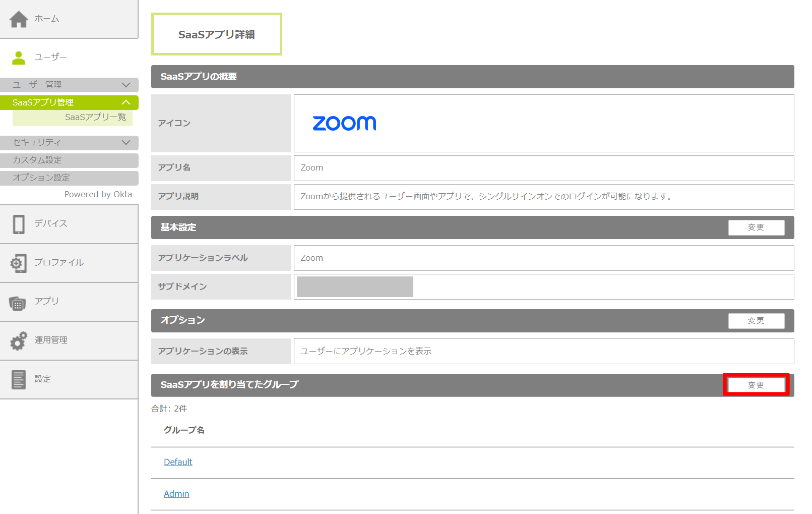Open the アプリ menu item

point(69,302)
